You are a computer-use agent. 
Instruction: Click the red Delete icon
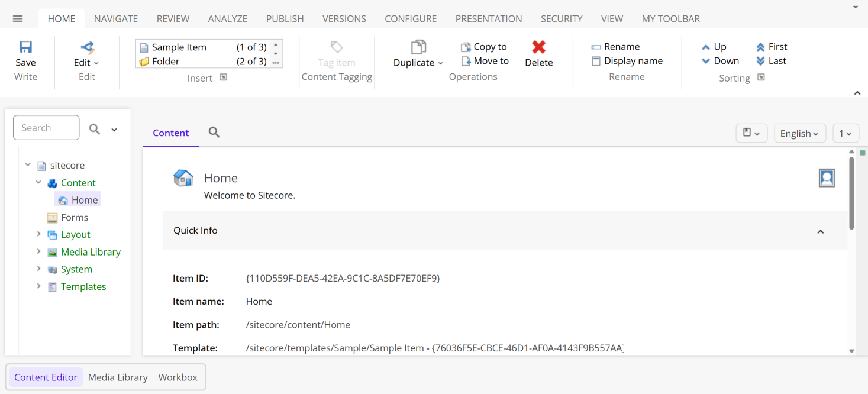click(x=538, y=47)
